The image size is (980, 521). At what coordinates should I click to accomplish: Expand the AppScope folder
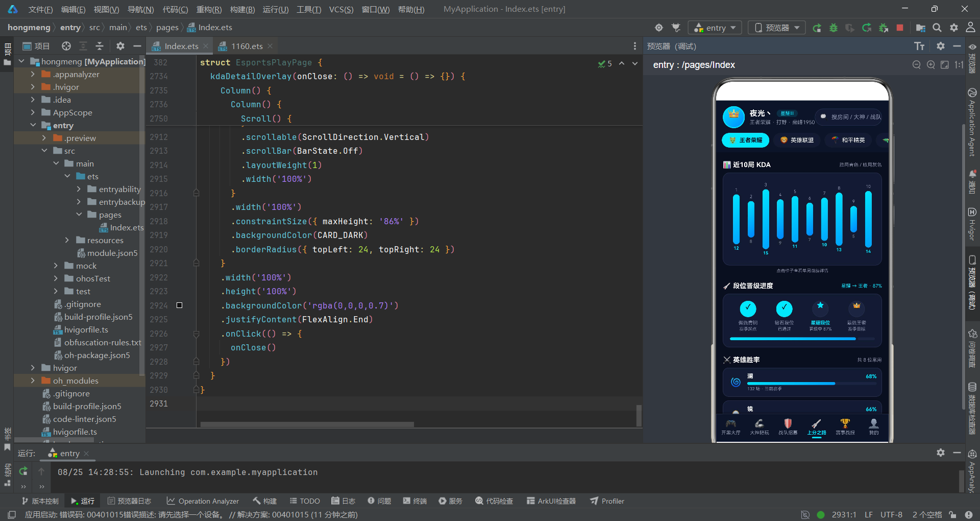33,112
